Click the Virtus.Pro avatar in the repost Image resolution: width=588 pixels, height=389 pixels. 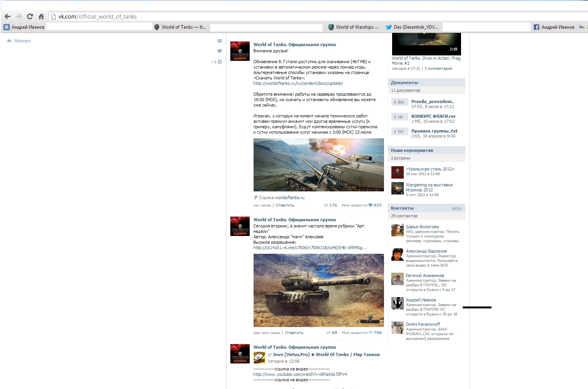coord(259,358)
